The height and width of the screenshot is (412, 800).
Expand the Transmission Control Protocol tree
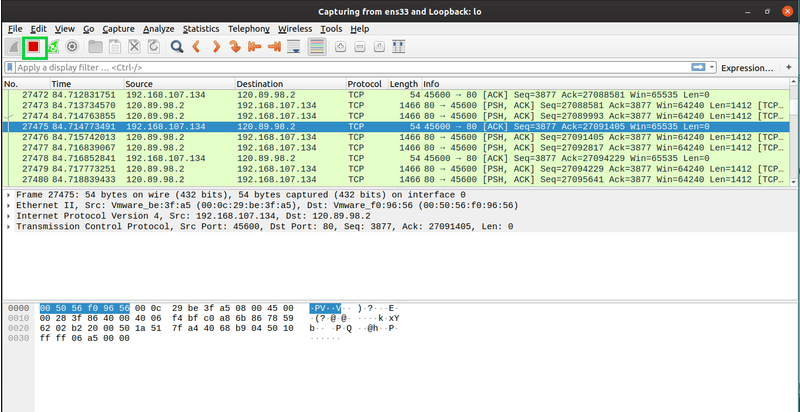9,227
